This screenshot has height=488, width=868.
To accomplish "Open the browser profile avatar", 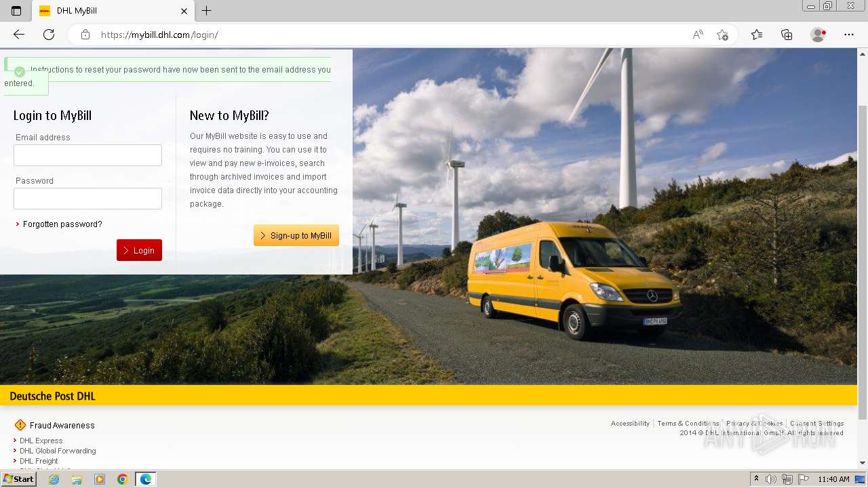I will (818, 35).
